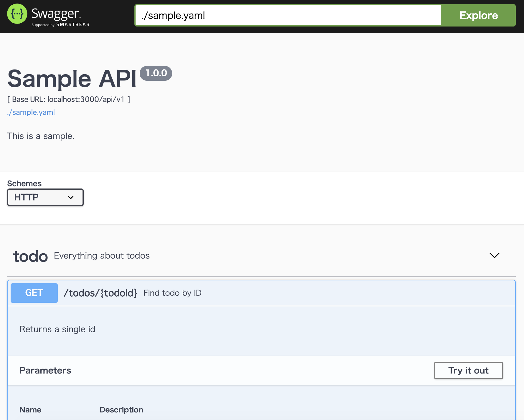The height and width of the screenshot is (420, 524).
Task: Open the HTTP schemes dropdown
Action: [45, 197]
